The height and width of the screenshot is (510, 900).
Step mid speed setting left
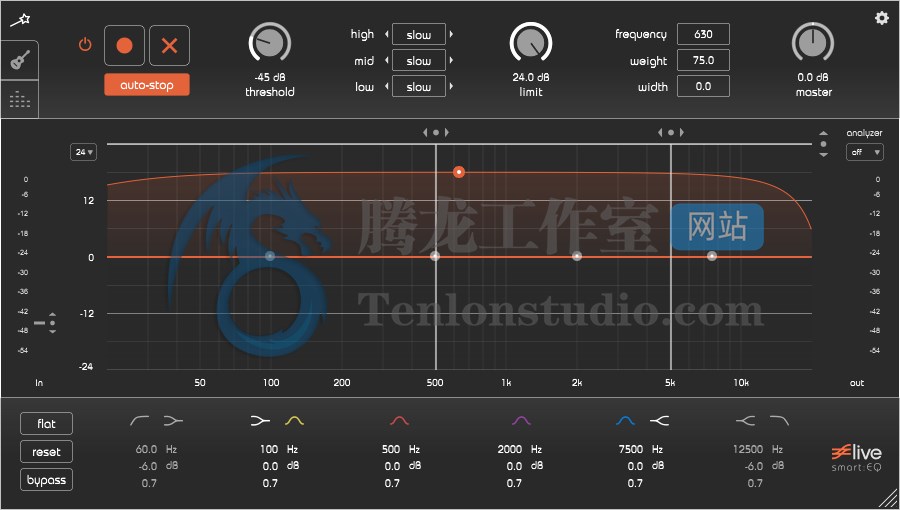[x=386, y=60]
